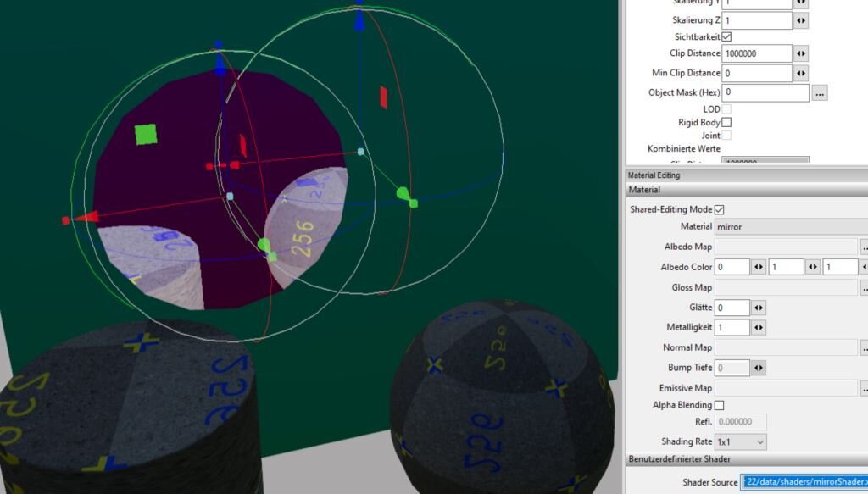Open the Object Mask browse button
Viewport: 868px width, 494px height.
point(819,93)
